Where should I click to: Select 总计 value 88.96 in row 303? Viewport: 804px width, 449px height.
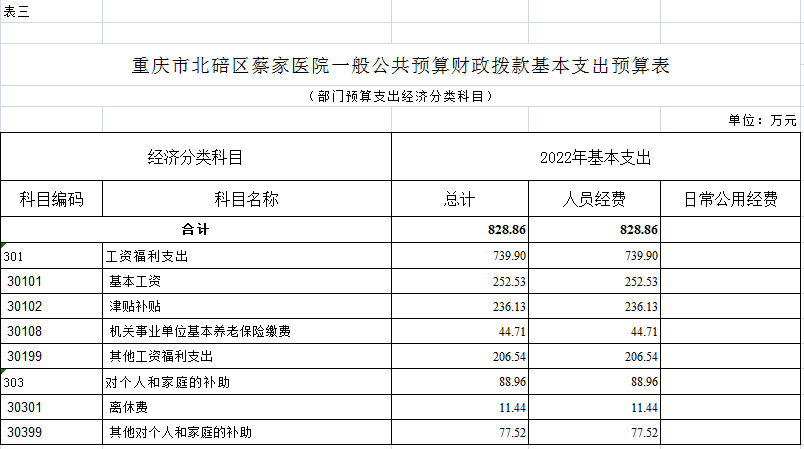(460, 382)
